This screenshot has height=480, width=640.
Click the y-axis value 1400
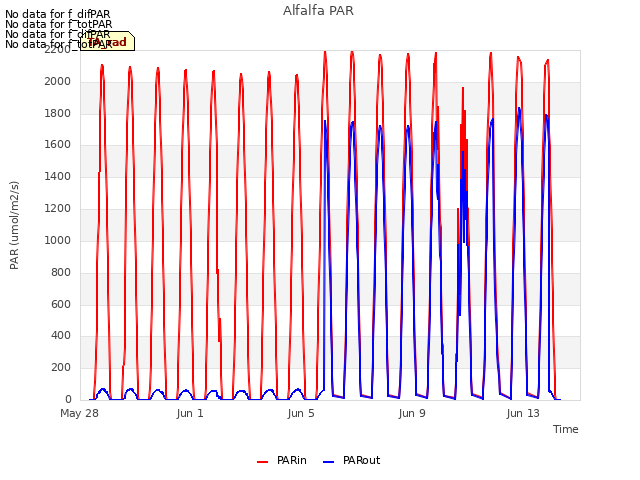tap(58, 176)
